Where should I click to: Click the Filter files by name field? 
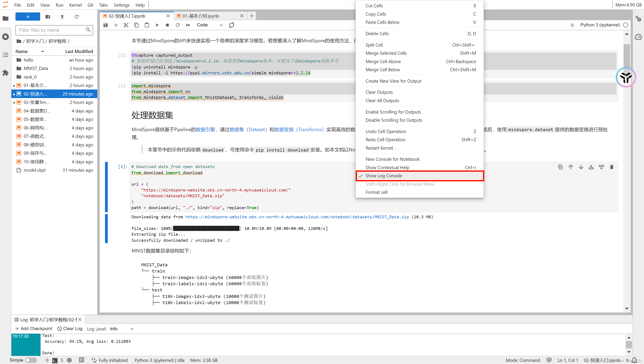tap(54, 30)
